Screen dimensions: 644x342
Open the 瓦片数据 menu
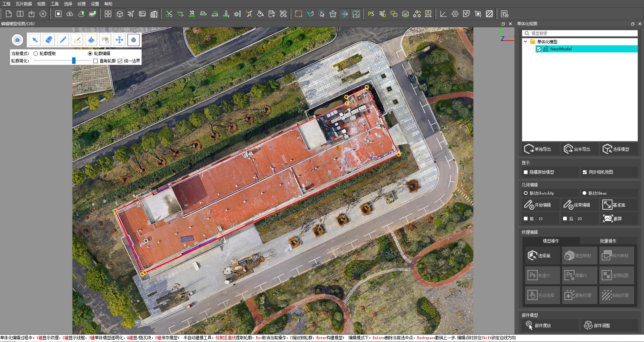[x=24, y=4]
